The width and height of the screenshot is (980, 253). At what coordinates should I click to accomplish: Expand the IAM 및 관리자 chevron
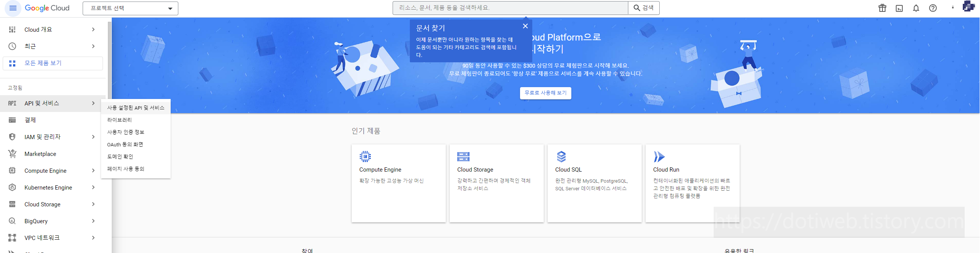click(x=93, y=137)
